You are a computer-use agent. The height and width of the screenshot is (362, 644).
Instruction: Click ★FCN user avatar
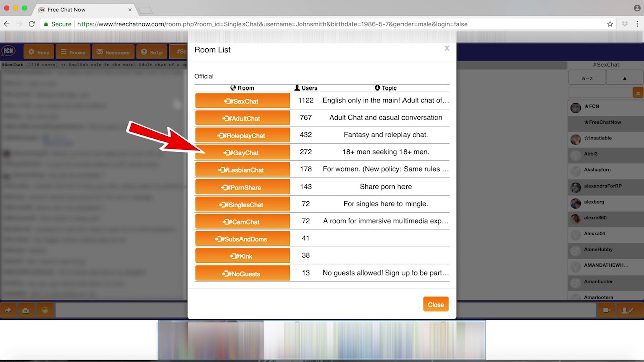pyautogui.click(x=575, y=107)
